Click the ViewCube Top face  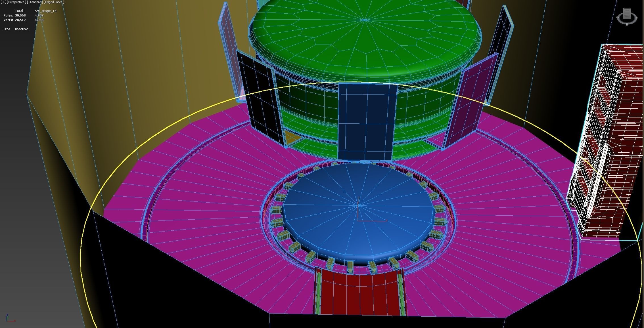click(x=627, y=11)
